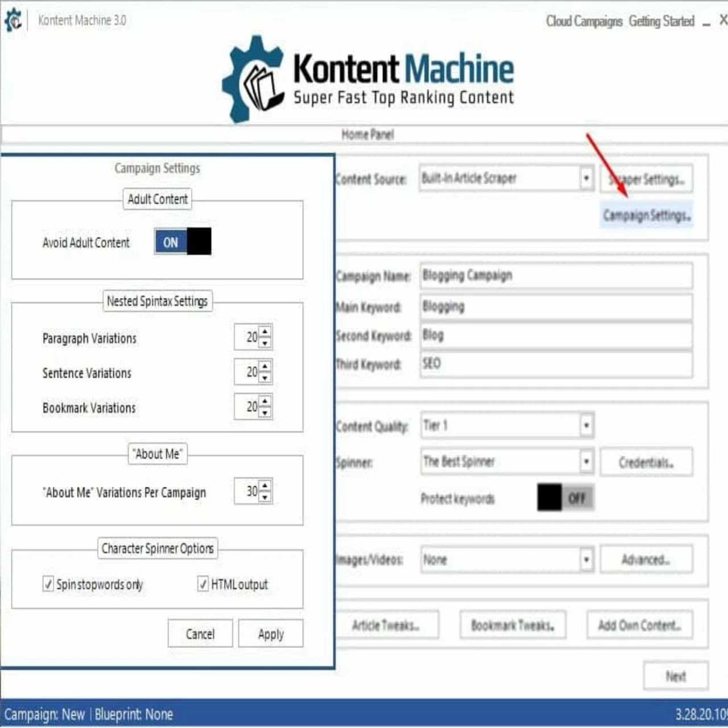Screen dimensions: 728x728
Task: Increase the Sentence Variations value
Action: pos(265,366)
